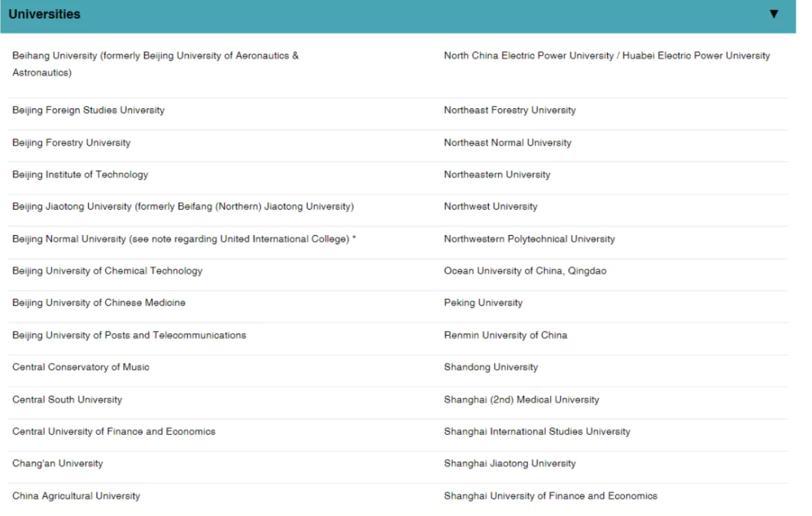Click North China Electric Power University
This screenshot has width=812, height=516.
point(606,56)
